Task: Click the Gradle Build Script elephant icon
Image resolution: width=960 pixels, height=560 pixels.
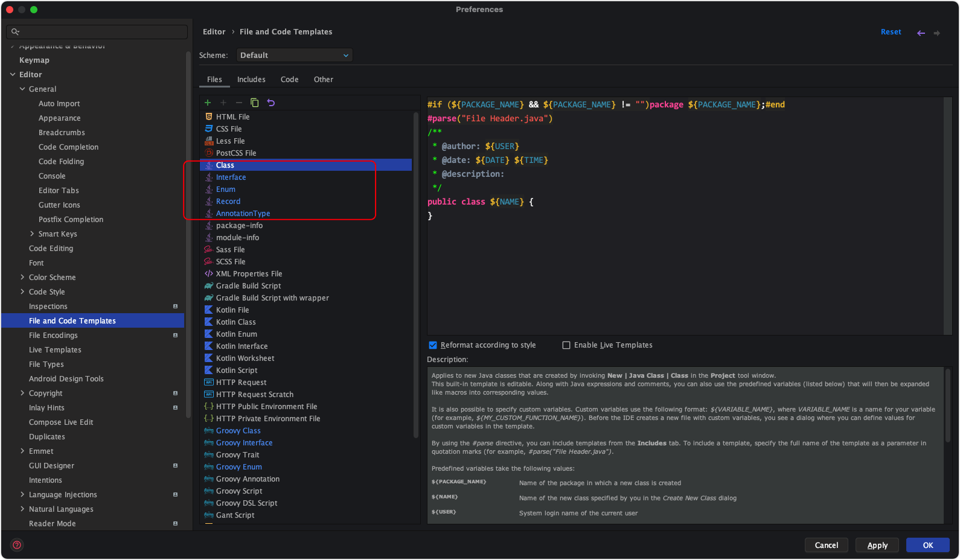Action: pyautogui.click(x=209, y=285)
